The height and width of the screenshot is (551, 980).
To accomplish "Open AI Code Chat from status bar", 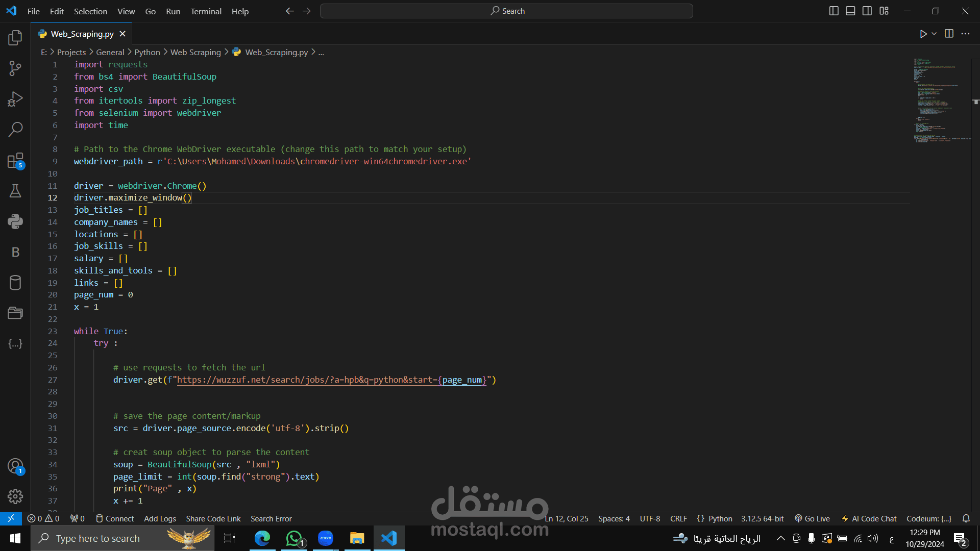I will click(869, 518).
